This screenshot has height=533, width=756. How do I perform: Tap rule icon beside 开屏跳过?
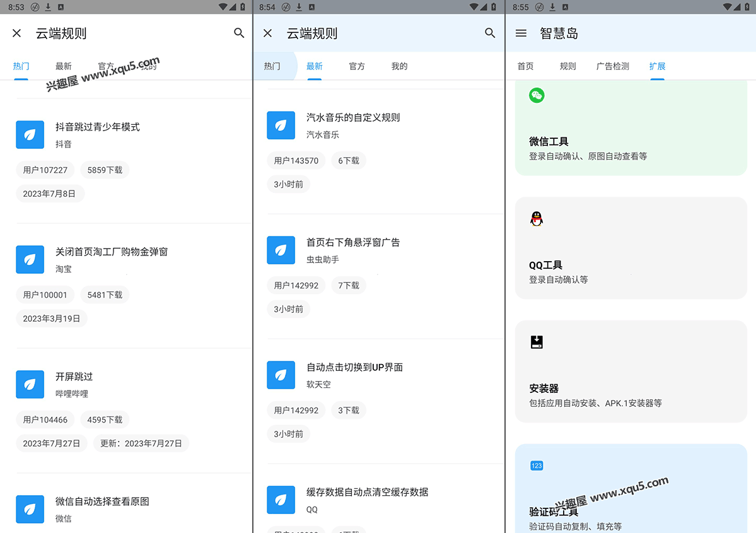point(30,384)
